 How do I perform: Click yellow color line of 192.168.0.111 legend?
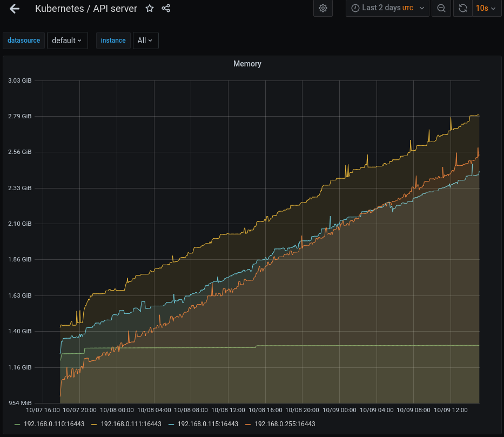click(94, 425)
